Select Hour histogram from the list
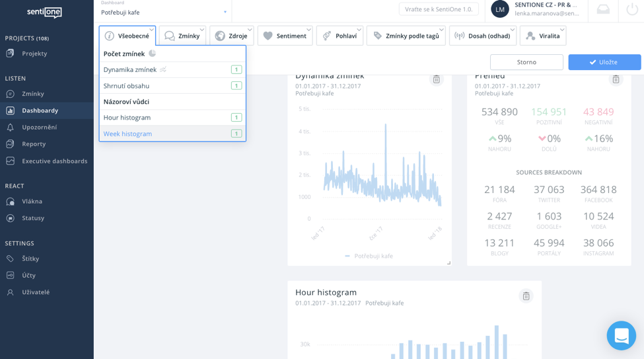 (x=127, y=118)
